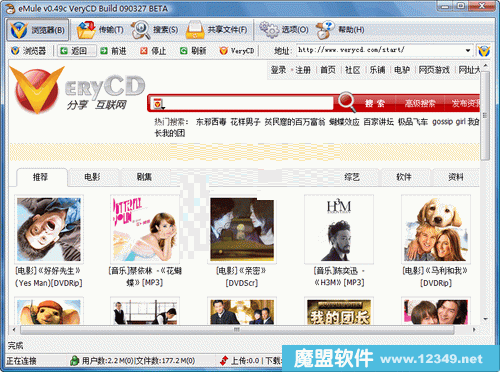Screen dimensions: 500x372
Task: Open the 陈奕迅 H3M album thumbnail
Action: click(x=339, y=229)
